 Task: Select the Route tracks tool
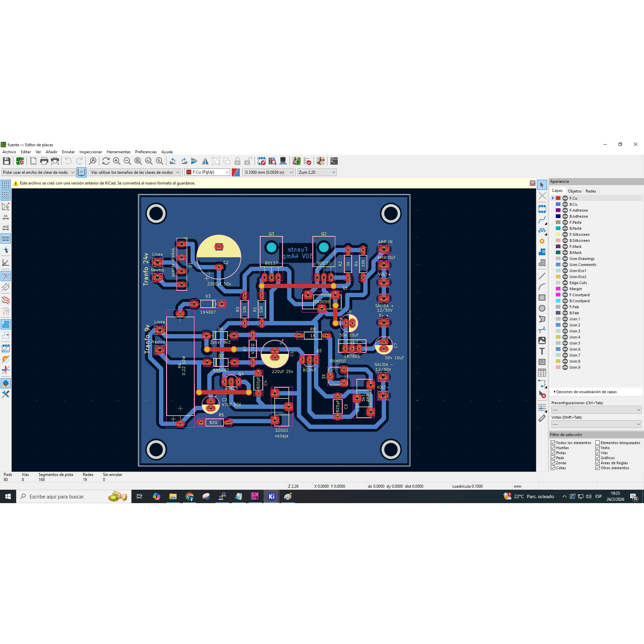click(x=542, y=220)
